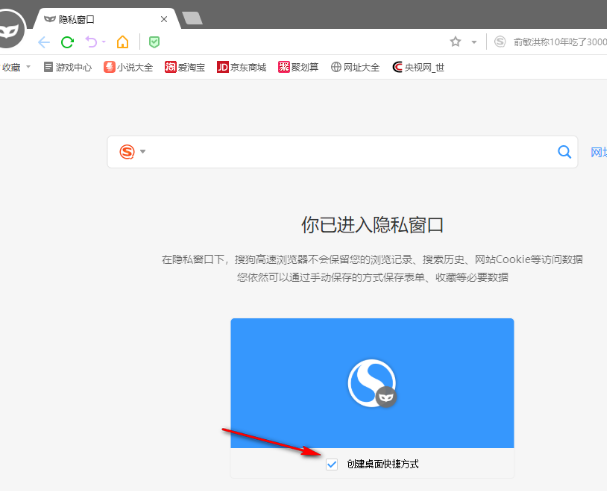Click the purple undo close-tab icon
The image size is (607, 491).
[x=91, y=42]
